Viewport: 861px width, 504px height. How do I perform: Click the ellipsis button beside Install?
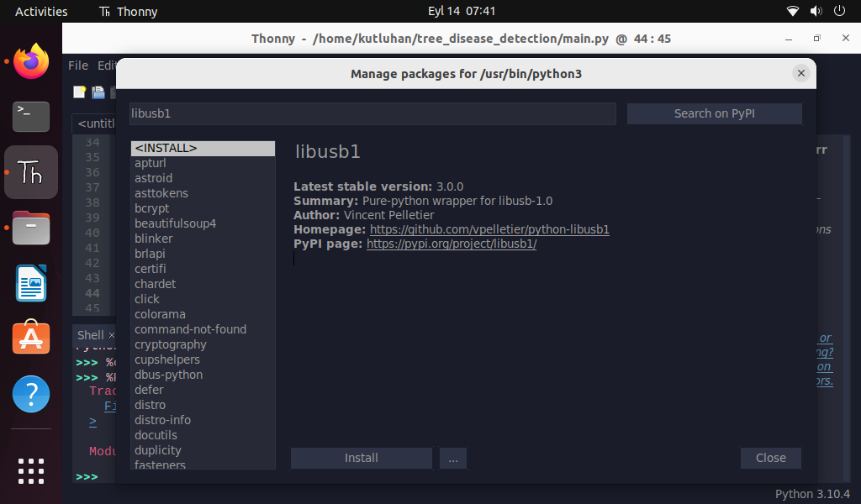[452, 458]
